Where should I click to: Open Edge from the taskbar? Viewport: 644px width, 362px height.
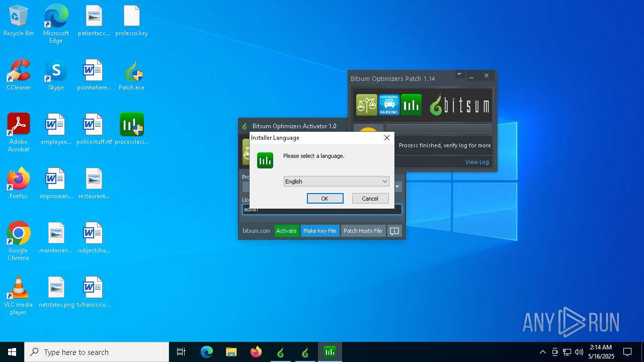pos(207,352)
